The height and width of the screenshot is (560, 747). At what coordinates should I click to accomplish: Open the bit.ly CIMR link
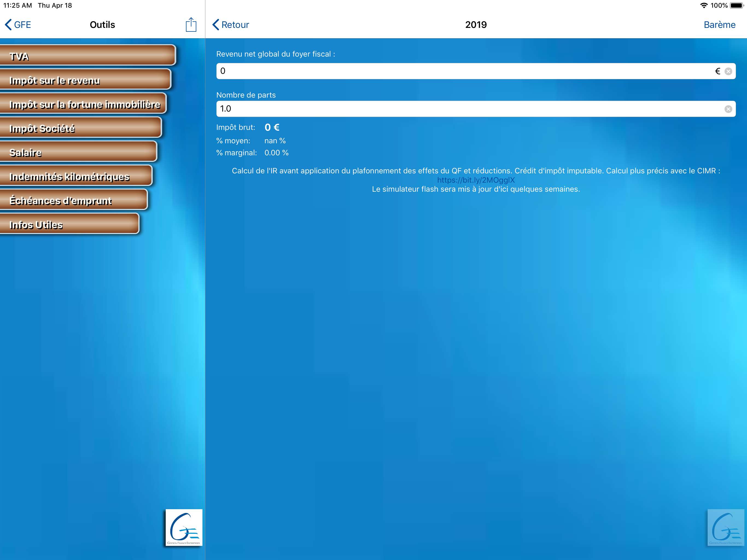[476, 180]
